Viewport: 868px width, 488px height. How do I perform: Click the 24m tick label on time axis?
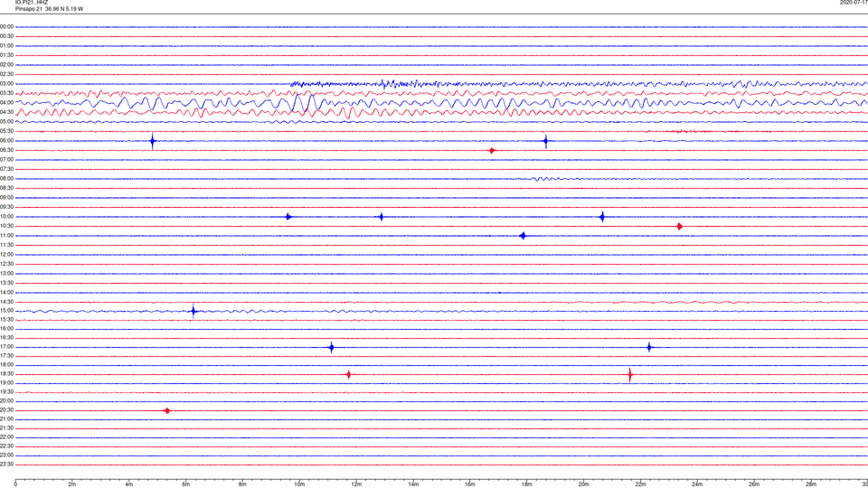(x=697, y=484)
